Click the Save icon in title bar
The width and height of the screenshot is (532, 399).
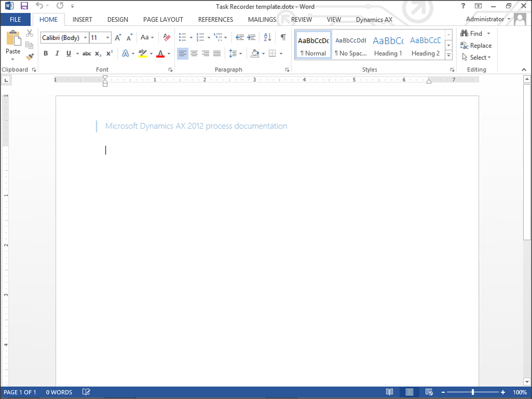[x=24, y=6]
